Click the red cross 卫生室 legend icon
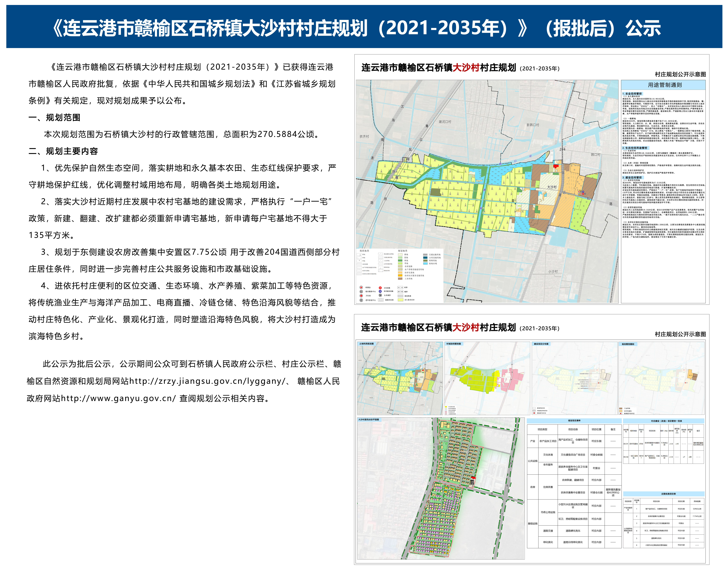This screenshot has height=579, width=728. click(361, 296)
